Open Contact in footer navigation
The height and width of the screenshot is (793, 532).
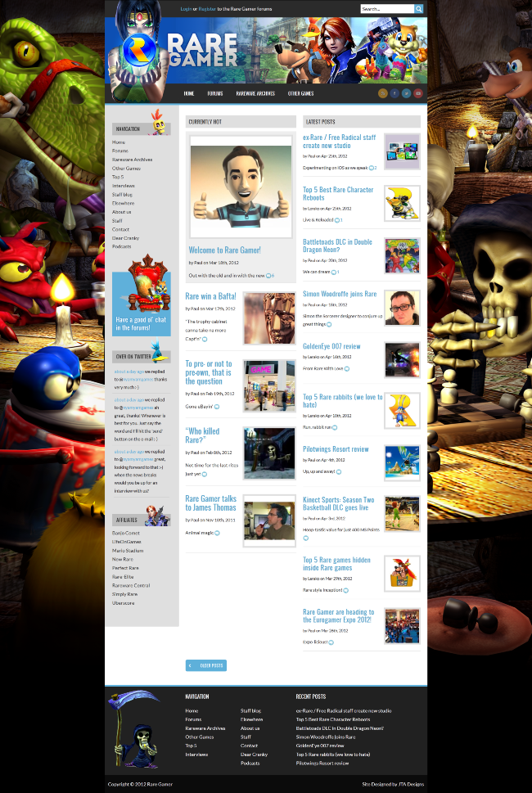pyautogui.click(x=249, y=746)
